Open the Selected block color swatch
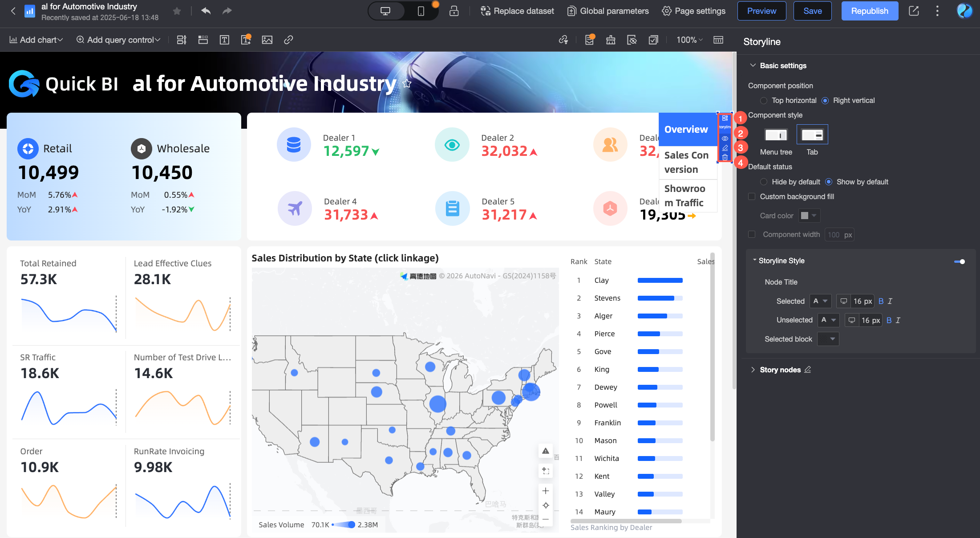The width and height of the screenshot is (980, 538). pyautogui.click(x=828, y=339)
